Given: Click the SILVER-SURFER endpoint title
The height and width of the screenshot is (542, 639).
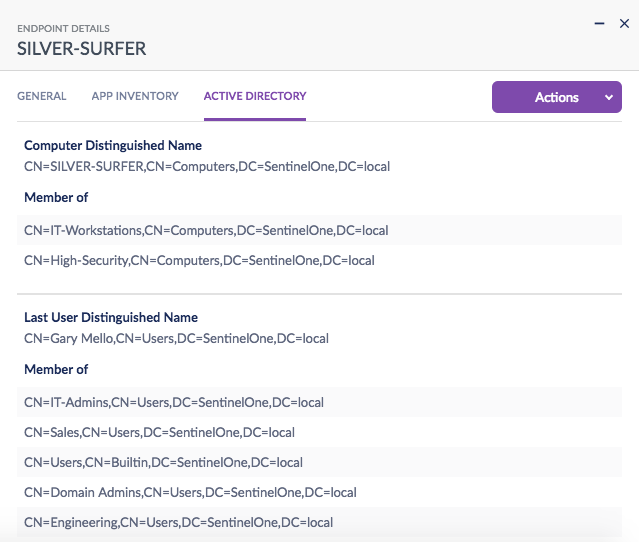Looking at the screenshot, I should point(82,48).
